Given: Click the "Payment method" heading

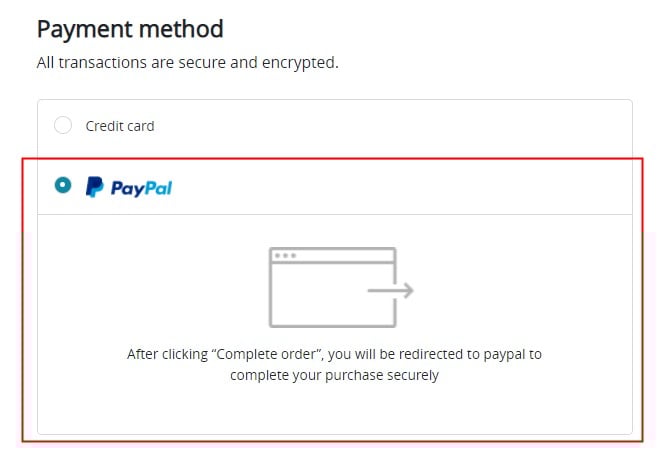Looking at the screenshot, I should point(129,29).
